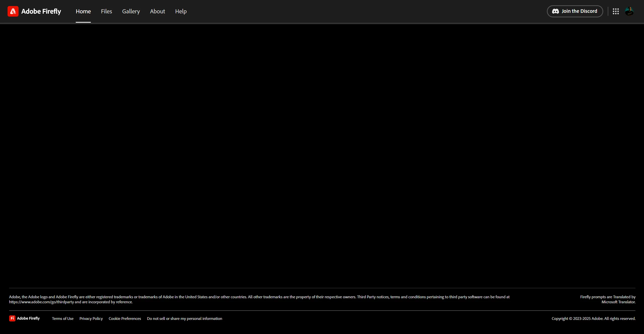
Task: Open Cookie Preferences in the footer
Action: point(125,319)
